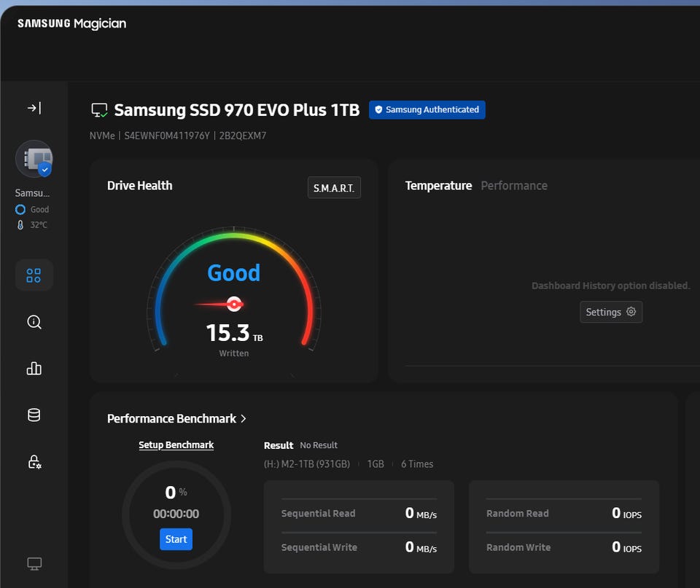Start the performance benchmark
Viewport: 700px width, 588px height.
(x=176, y=539)
